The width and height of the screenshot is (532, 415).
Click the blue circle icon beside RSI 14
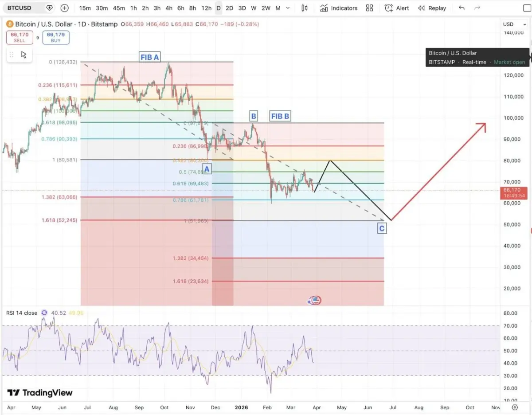[x=44, y=313]
